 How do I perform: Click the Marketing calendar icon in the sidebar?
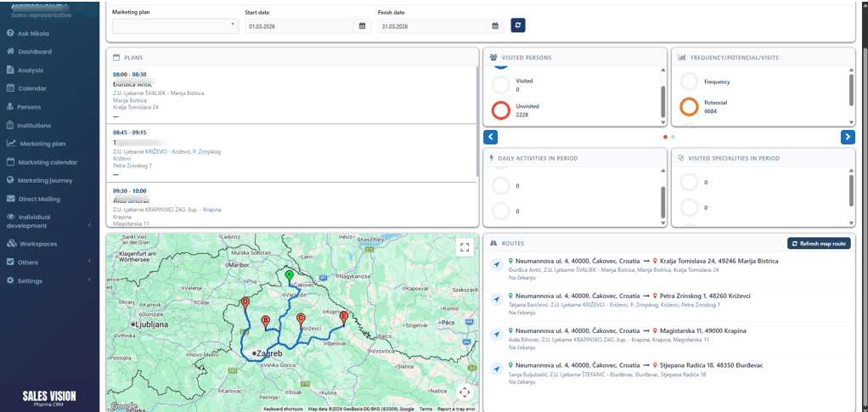[x=10, y=162]
